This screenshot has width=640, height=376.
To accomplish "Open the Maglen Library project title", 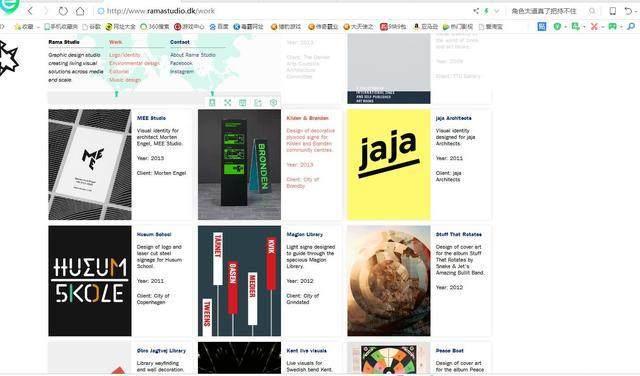I will click(x=304, y=234).
